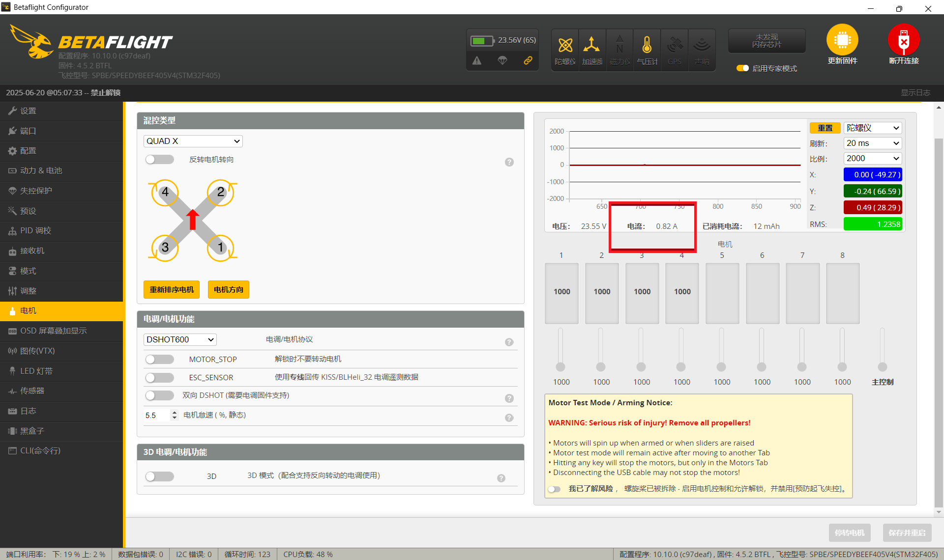Click the motor 4 throttle slider handle
944x560 pixels.
[681, 367]
